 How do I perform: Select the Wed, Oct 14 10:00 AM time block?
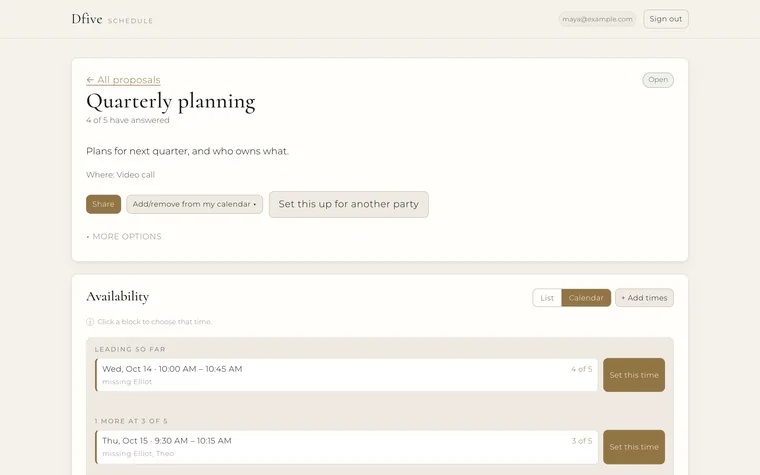[x=346, y=375]
